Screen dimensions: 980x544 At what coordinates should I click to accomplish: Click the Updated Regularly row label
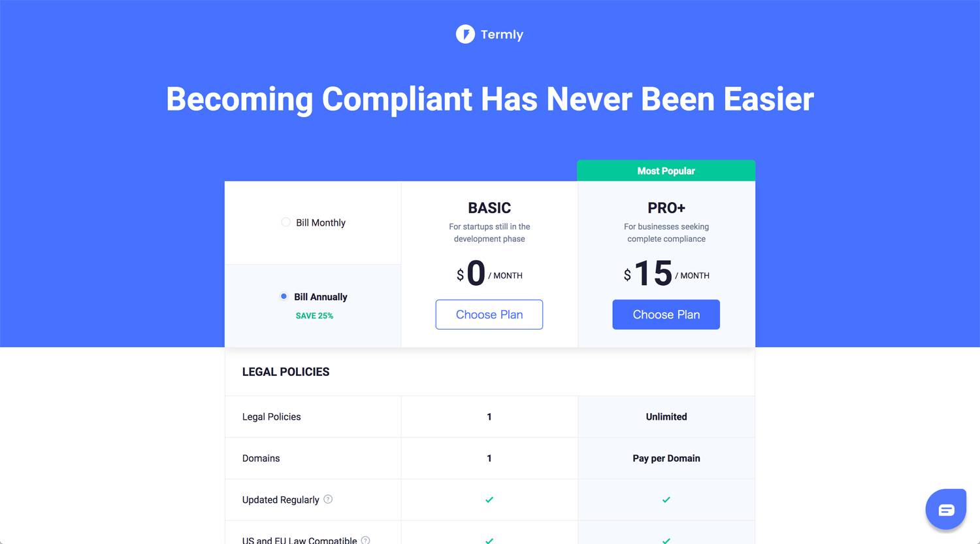point(281,500)
